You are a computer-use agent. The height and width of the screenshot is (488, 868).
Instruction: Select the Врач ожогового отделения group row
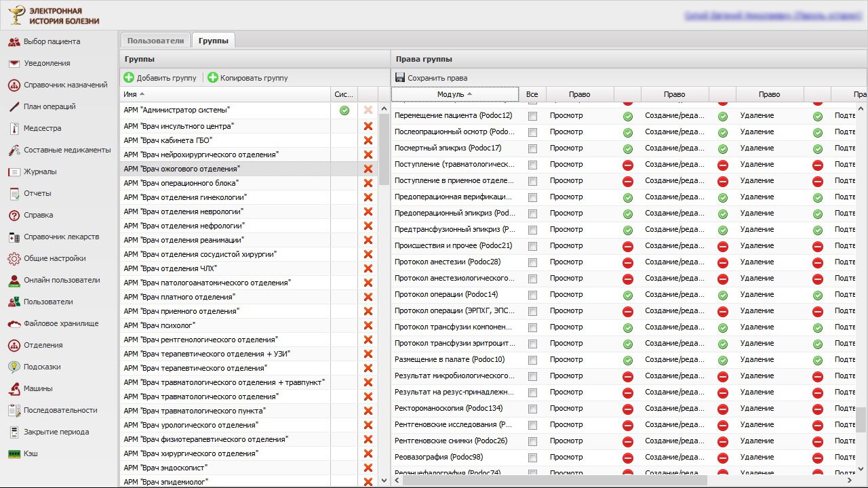(x=182, y=169)
